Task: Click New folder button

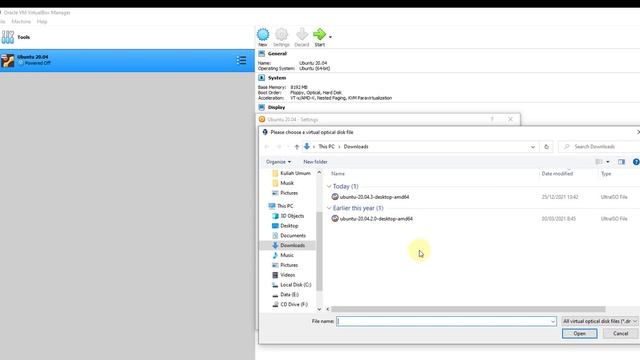Action: coord(315,162)
